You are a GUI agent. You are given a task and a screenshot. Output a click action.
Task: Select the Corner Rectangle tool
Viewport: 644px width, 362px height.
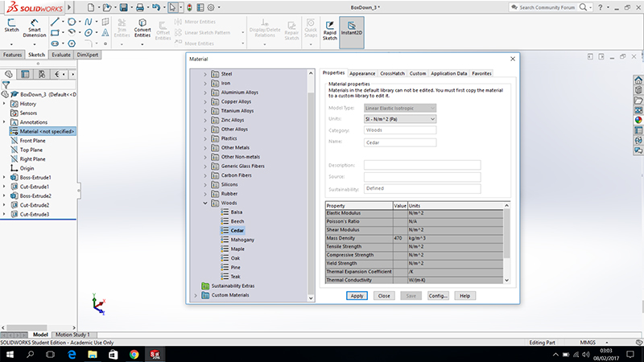click(x=55, y=32)
